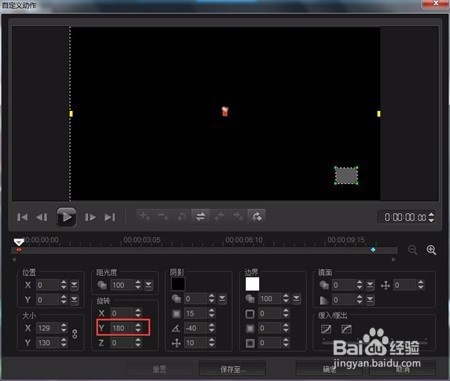
Task: Go to next keyframe icon
Action: [238, 217]
